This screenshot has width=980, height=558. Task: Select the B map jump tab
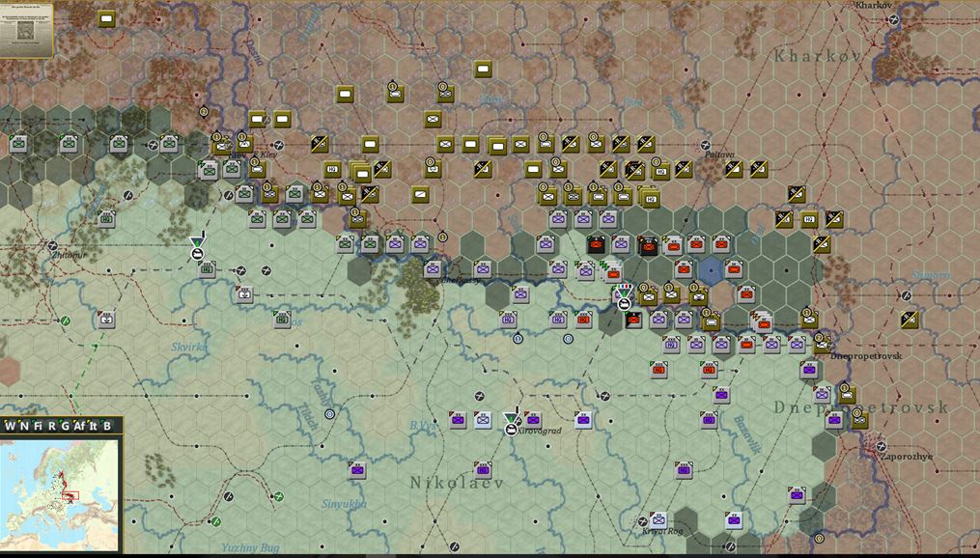pos(107,426)
